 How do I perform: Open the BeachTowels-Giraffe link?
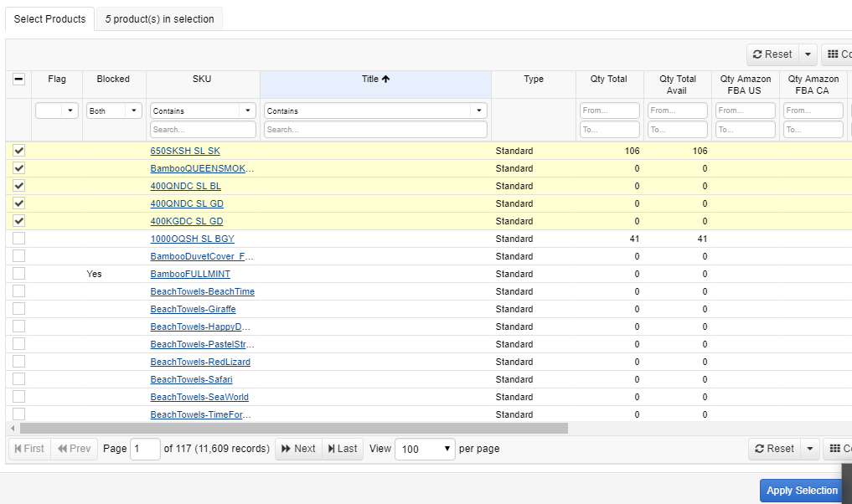(193, 309)
